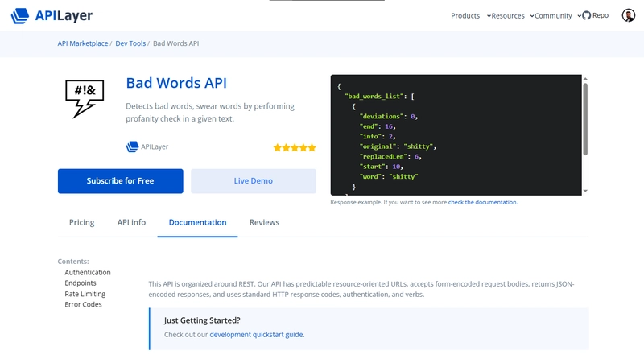Open the development quickstart guide link
This screenshot has height=359, width=644.
coord(257,335)
